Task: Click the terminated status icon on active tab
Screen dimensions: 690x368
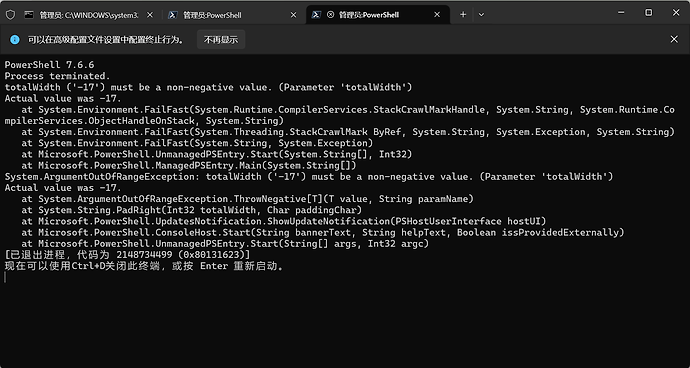Action: pos(330,15)
